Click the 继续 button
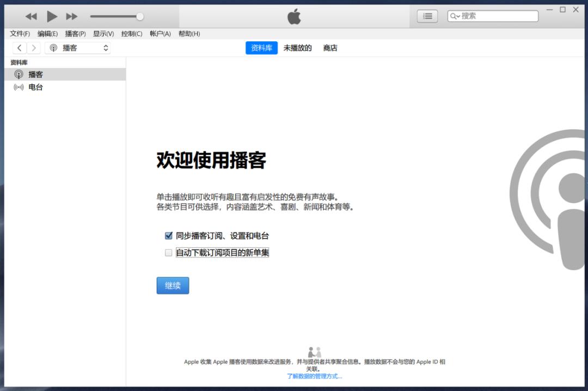Screen dimensions: 588x391 (x=173, y=285)
